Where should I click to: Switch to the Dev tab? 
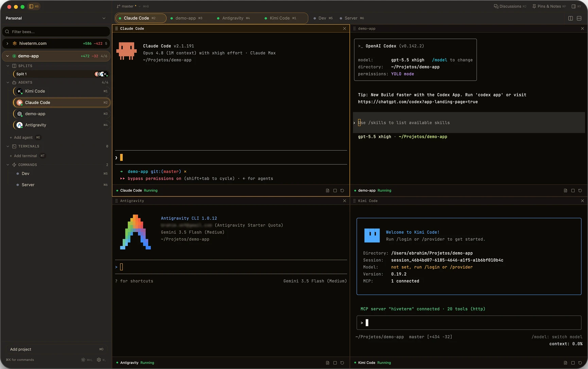pos(323,18)
